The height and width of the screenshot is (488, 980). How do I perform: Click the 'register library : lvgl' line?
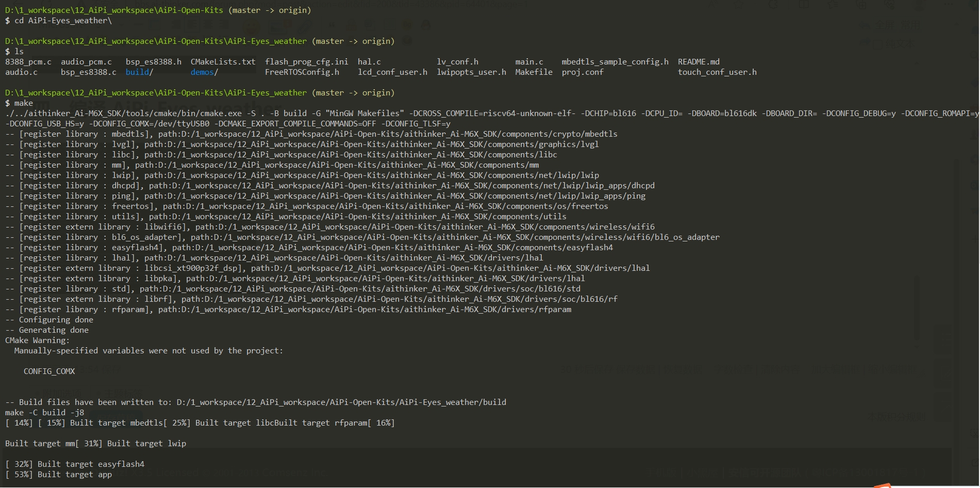(302, 144)
